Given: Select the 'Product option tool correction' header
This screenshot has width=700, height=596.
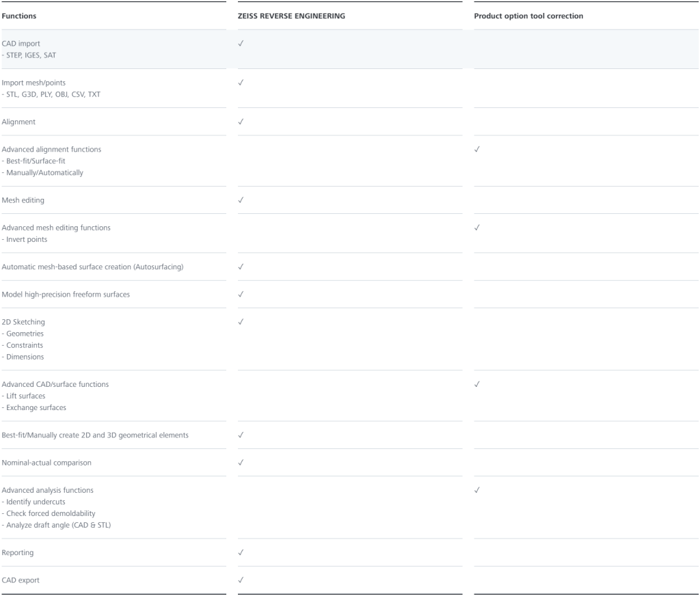Looking at the screenshot, I should pos(528,16).
